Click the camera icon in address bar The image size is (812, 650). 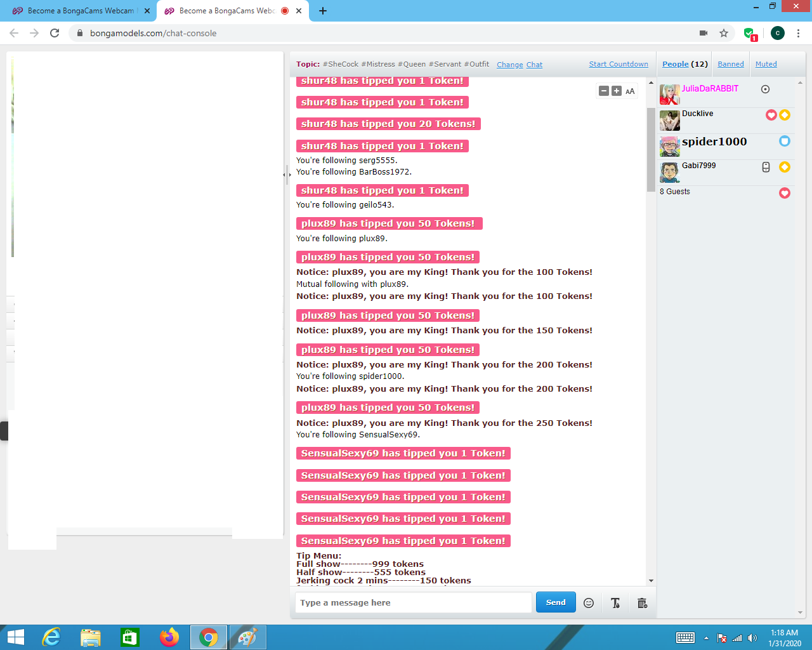(703, 33)
